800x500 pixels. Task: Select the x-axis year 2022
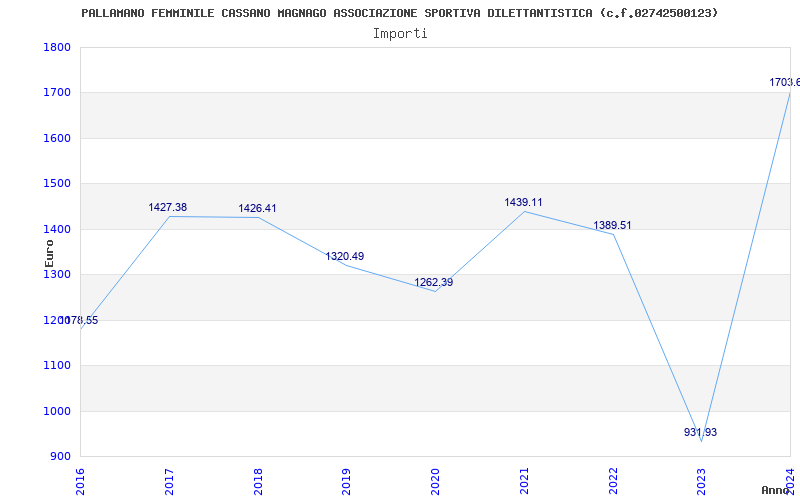[613, 481]
